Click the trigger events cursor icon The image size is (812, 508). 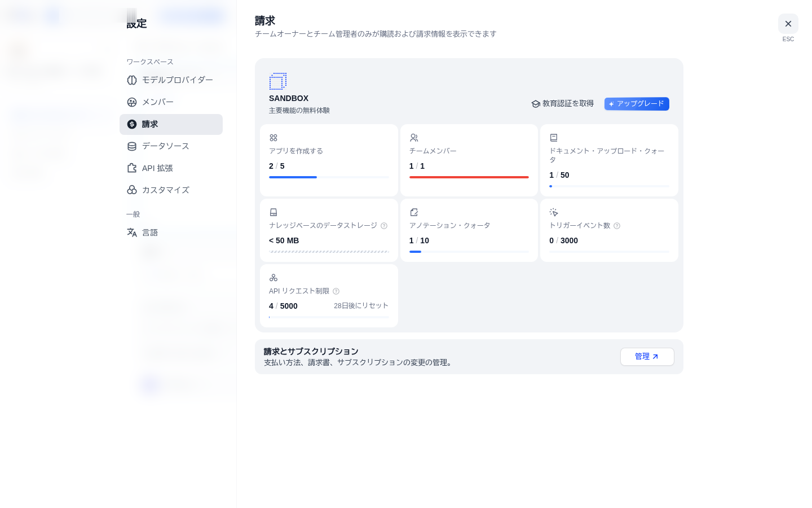pos(554,212)
